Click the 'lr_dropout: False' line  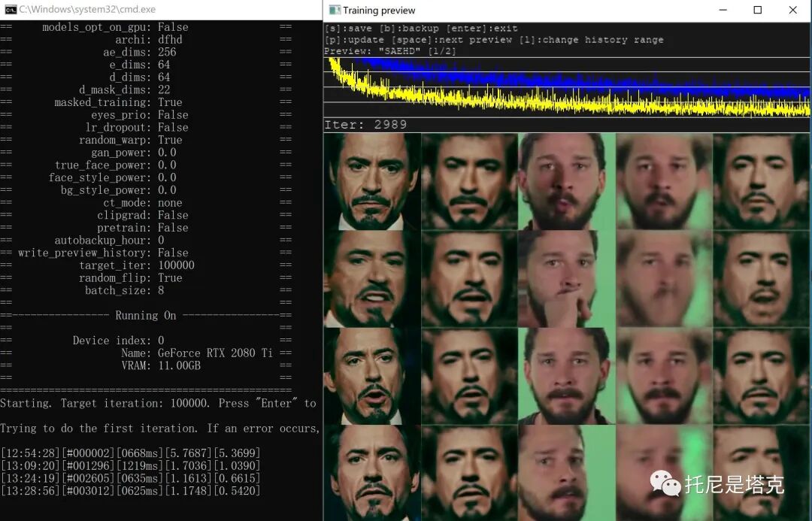(x=137, y=127)
